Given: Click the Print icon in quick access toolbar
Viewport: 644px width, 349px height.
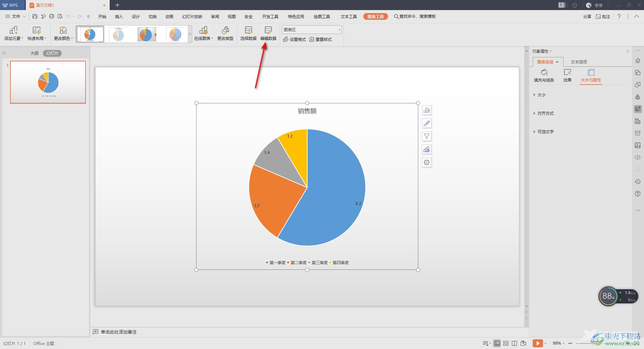Looking at the screenshot, I should click(x=51, y=16).
